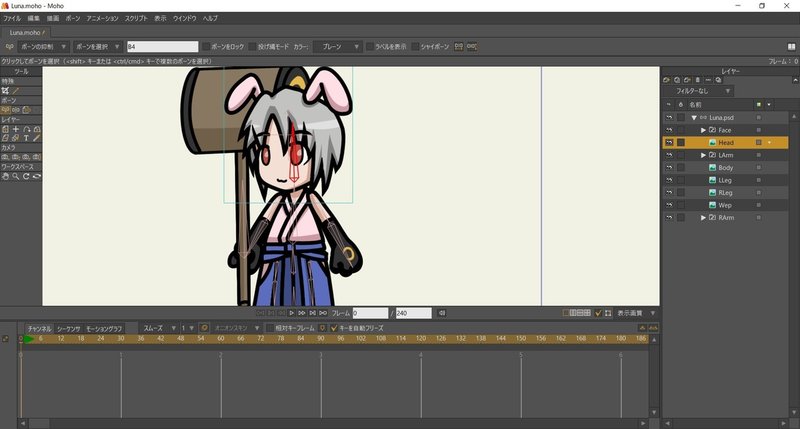Select the Roll Camera tool, last in Camera row
The height and width of the screenshot is (429, 800).
[x=37, y=157]
